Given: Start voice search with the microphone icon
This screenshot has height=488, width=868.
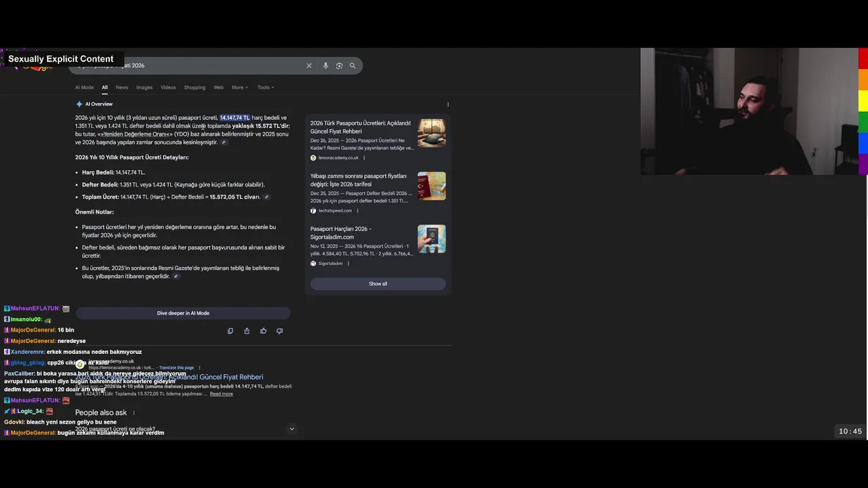Looking at the screenshot, I should (325, 66).
